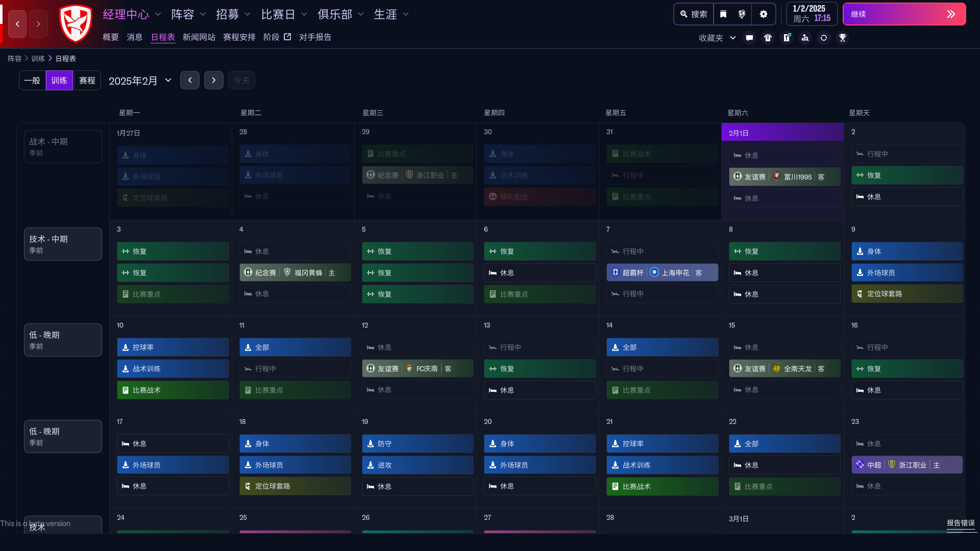This screenshot has width=980, height=551.
Task: Click the bookmark icon in top toolbar
Action: point(723,14)
